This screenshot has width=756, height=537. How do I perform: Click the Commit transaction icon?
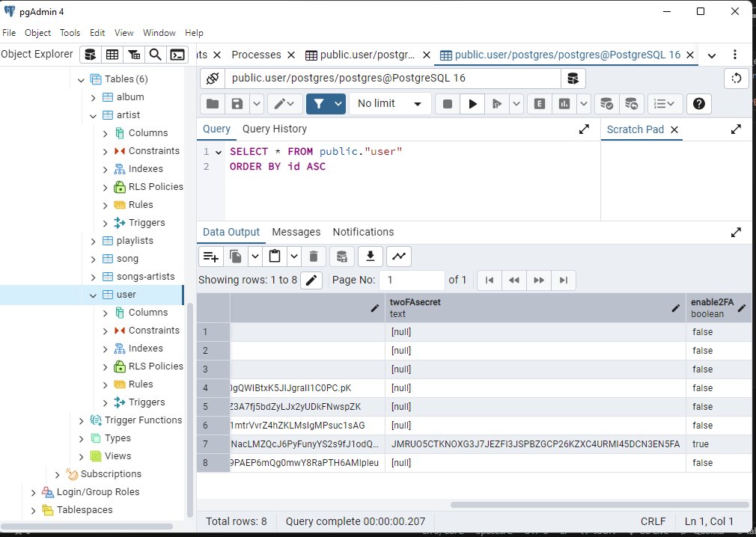point(606,103)
